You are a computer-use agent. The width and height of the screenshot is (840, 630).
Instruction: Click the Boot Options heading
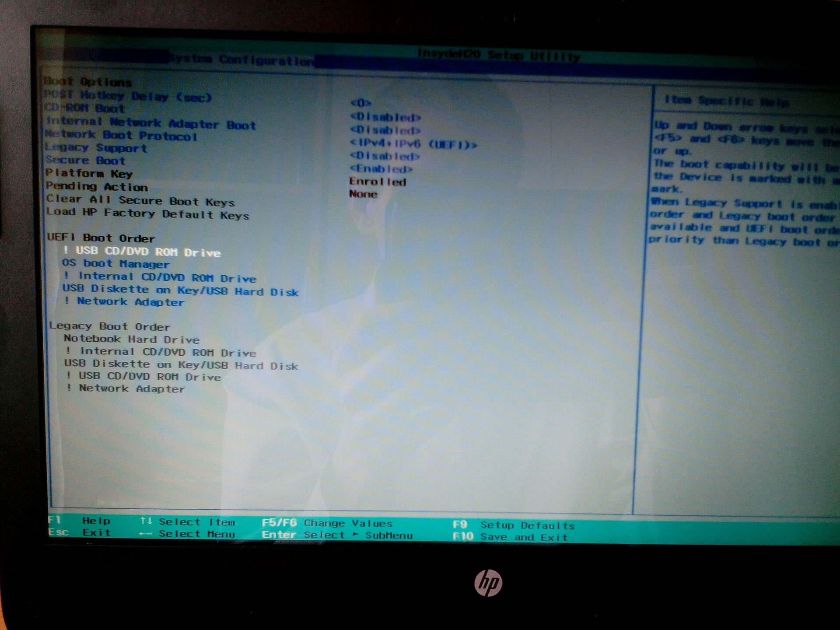tap(87, 81)
